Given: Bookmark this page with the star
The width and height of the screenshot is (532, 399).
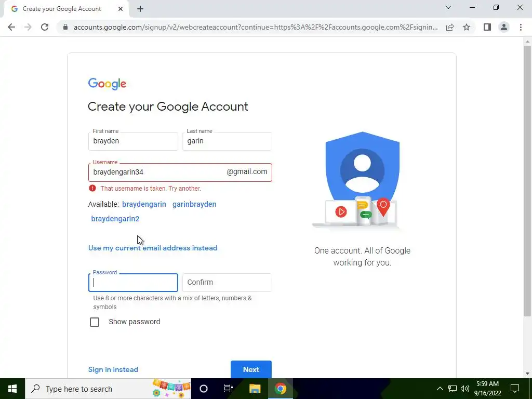Looking at the screenshot, I should (x=467, y=27).
